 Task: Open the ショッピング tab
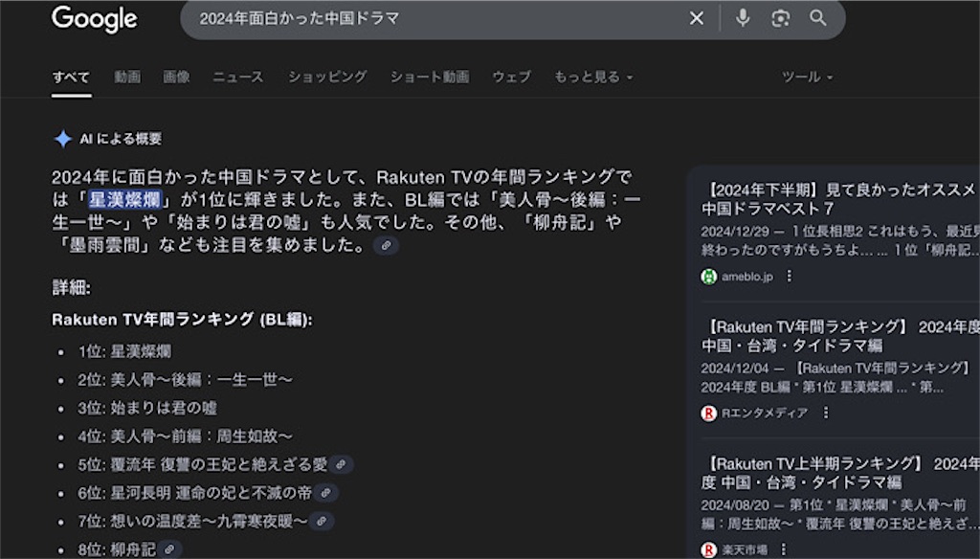pyautogui.click(x=327, y=77)
